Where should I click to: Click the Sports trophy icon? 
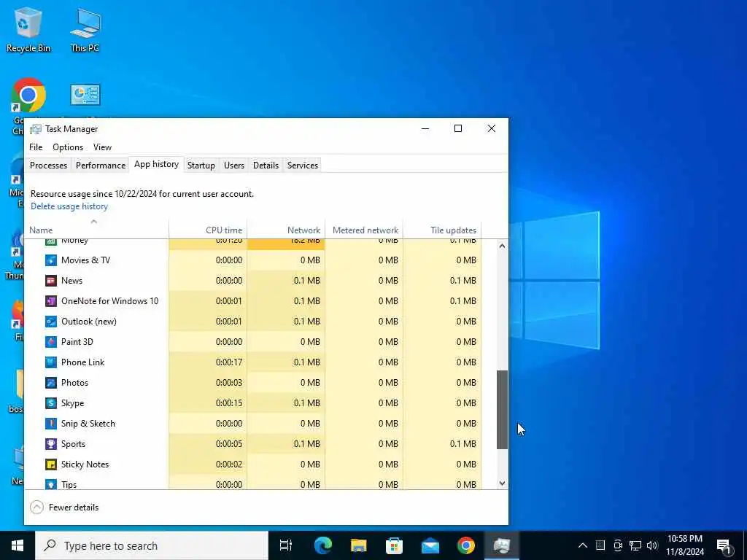pos(51,444)
